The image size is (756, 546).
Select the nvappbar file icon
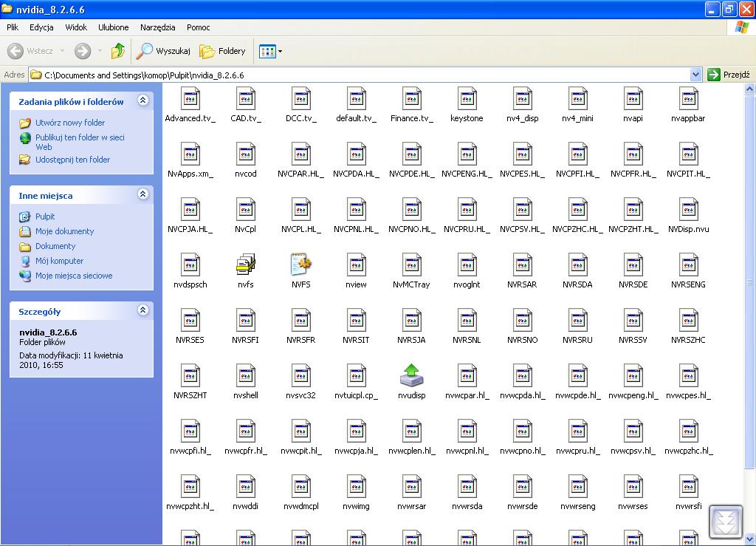click(x=689, y=99)
